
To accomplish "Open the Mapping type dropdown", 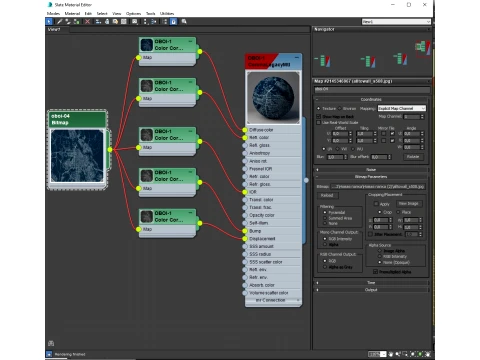I will click(x=402, y=108).
